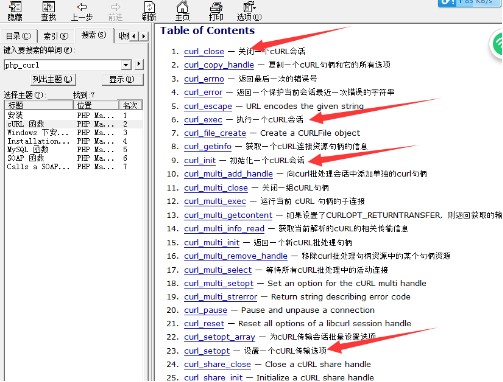This screenshot has width=503, height=382.
Task: Open the curl_init link
Action: coord(200,160)
